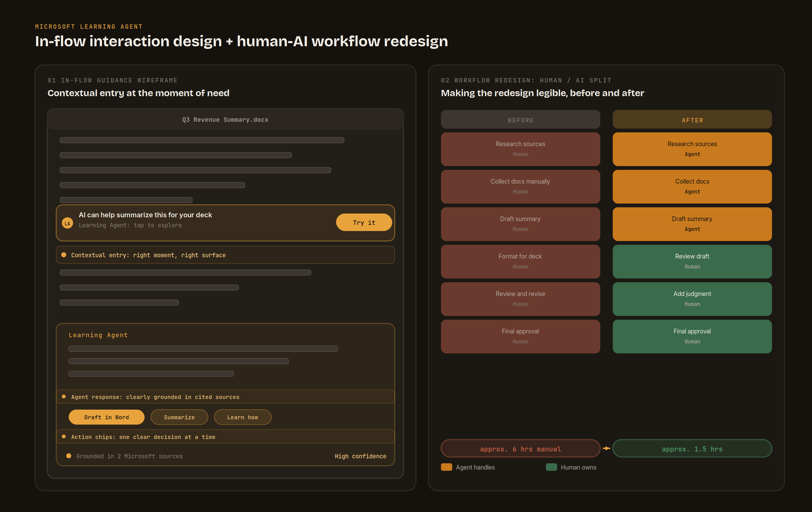Click the Human owns legend label

pos(578,467)
